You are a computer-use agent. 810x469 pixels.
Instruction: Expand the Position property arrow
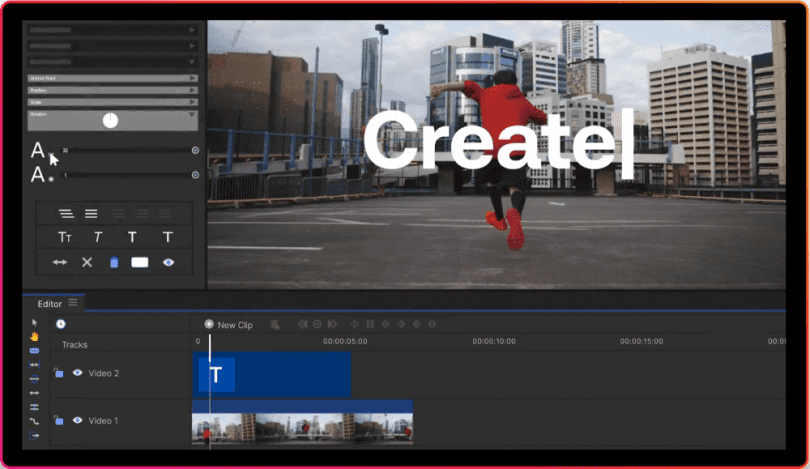[192, 90]
